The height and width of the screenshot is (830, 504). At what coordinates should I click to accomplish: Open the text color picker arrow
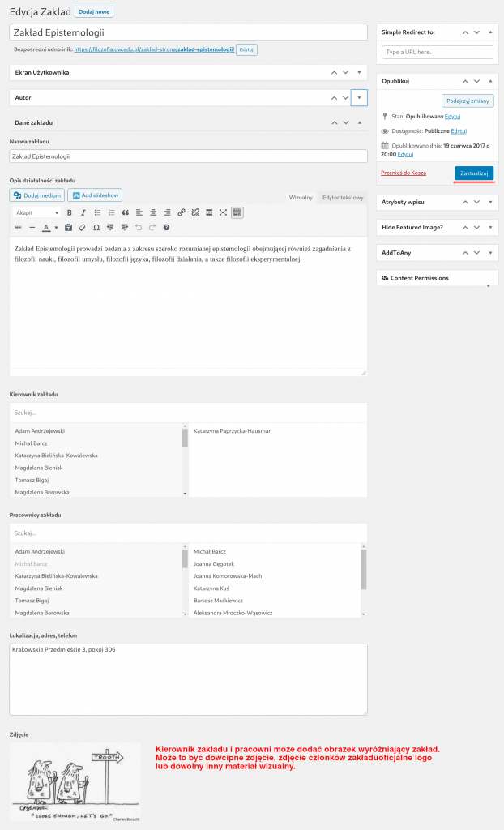click(x=56, y=228)
